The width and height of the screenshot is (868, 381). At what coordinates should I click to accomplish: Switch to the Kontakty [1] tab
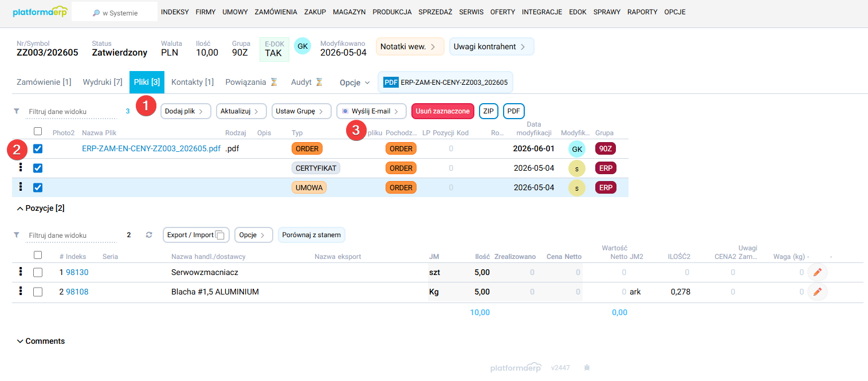pos(193,82)
